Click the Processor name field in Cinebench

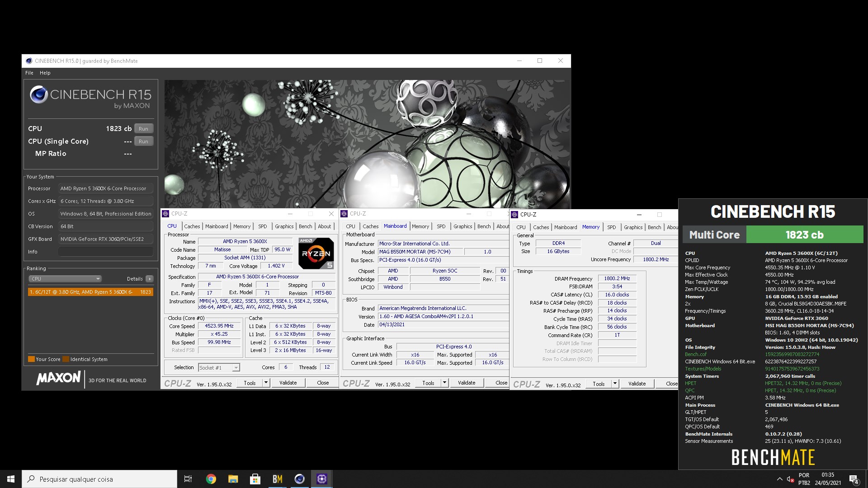(106, 188)
